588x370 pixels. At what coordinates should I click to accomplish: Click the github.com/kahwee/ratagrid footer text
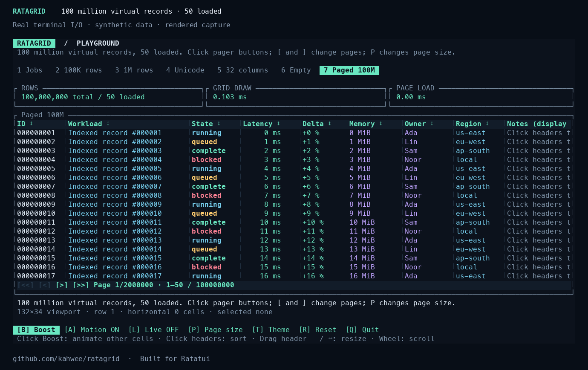pyautogui.click(x=66, y=359)
